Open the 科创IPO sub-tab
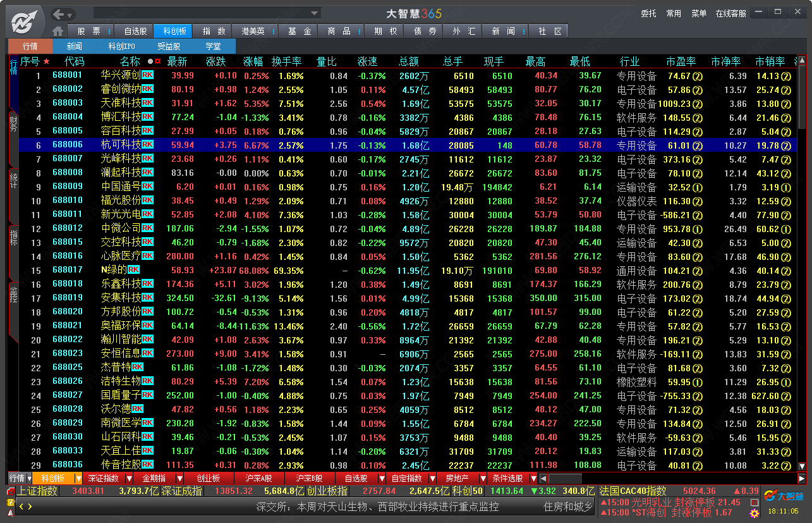The width and height of the screenshot is (812, 523). coord(121,46)
